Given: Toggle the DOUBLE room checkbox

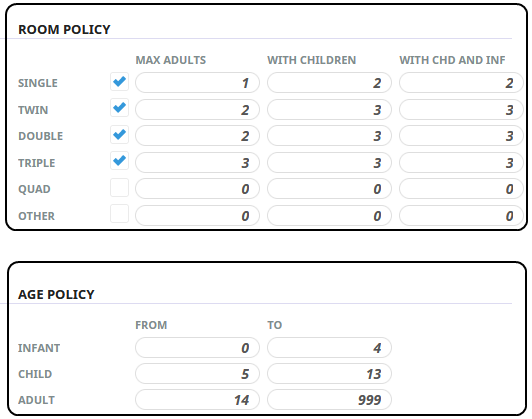Looking at the screenshot, I should pos(119,135).
